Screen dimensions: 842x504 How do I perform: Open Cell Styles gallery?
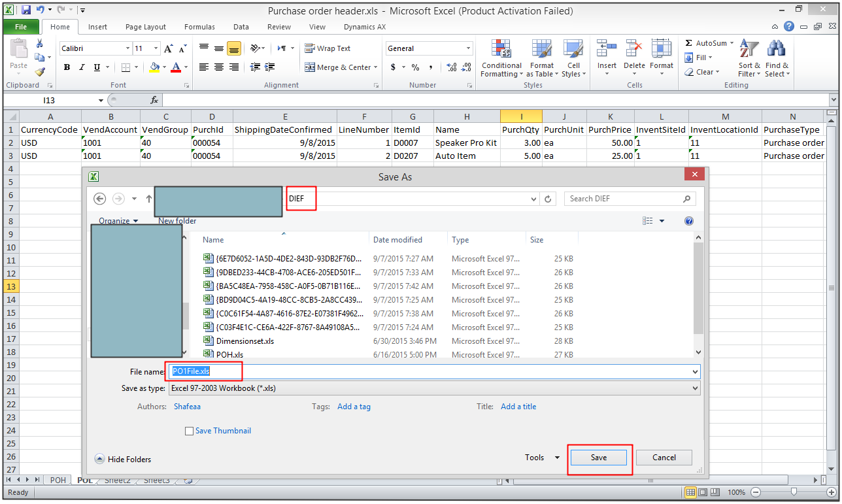tap(573, 59)
